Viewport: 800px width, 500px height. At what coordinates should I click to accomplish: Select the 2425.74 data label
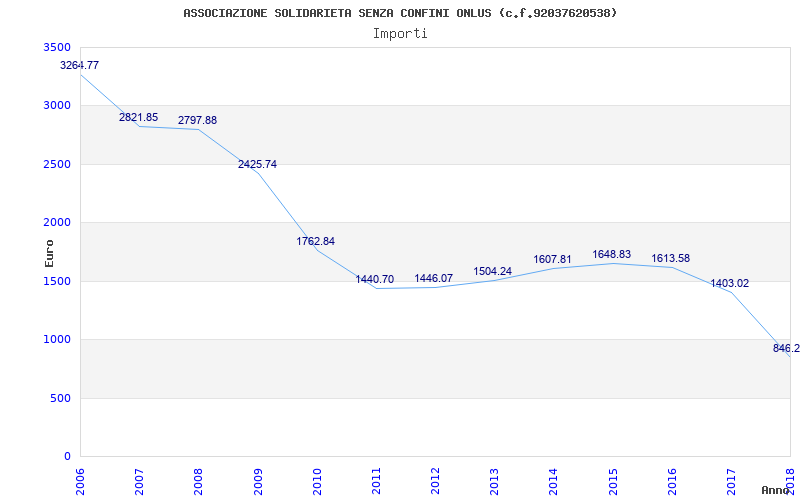[x=257, y=164]
